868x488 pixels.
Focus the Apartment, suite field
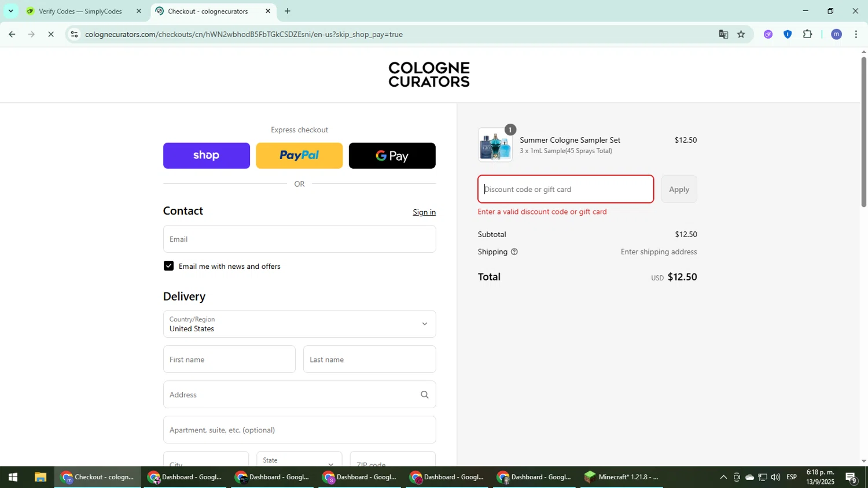pyautogui.click(x=299, y=430)
